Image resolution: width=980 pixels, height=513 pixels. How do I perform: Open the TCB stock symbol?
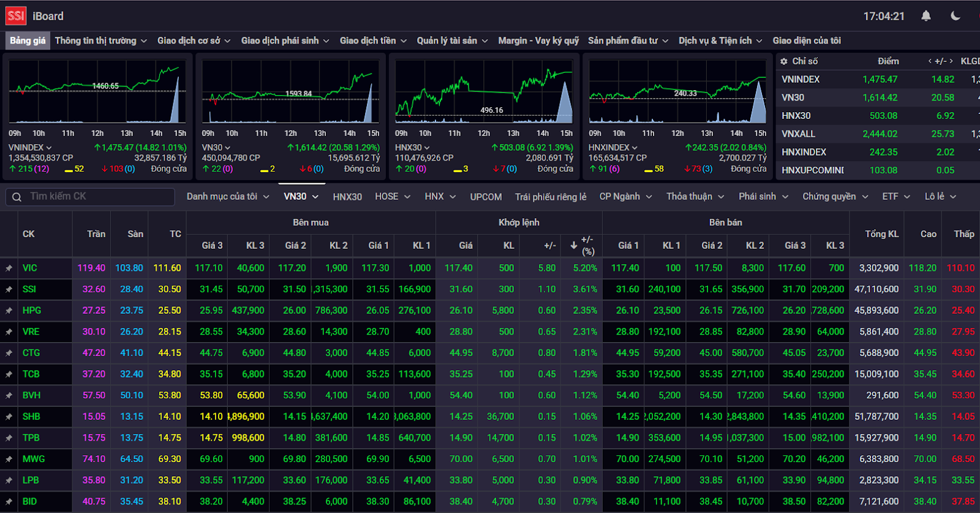[31, 374]
